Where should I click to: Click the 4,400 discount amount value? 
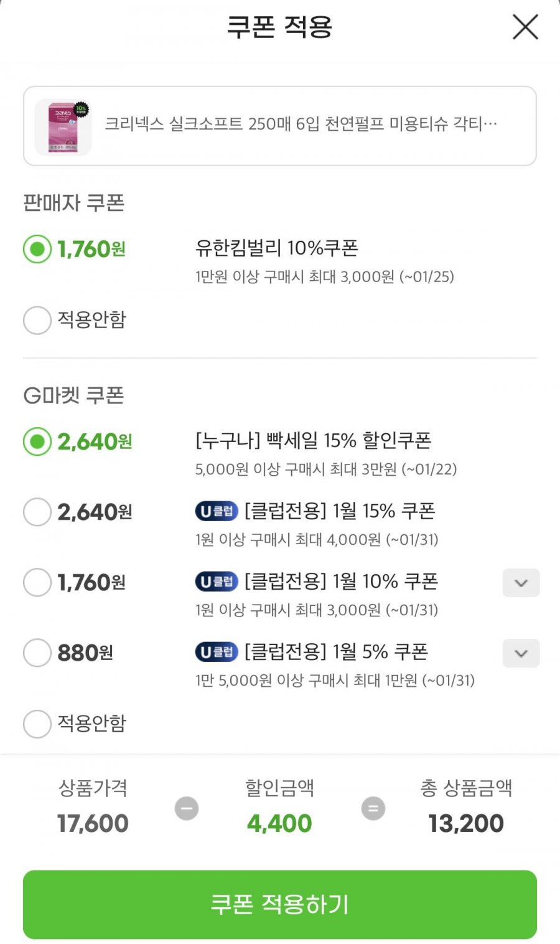[x=279, y=823]
